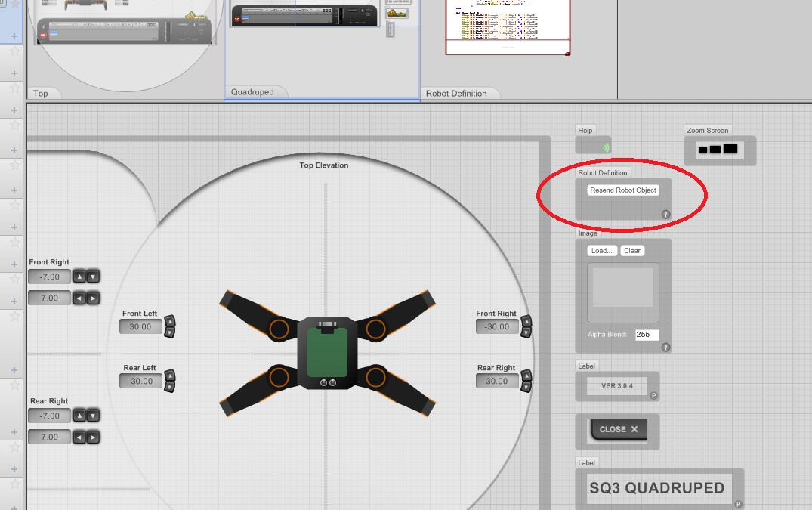The image size is (812, 510).
Task: Click right arrow next to Rear Right 7.00 value
Action: (x=93, y=437)
